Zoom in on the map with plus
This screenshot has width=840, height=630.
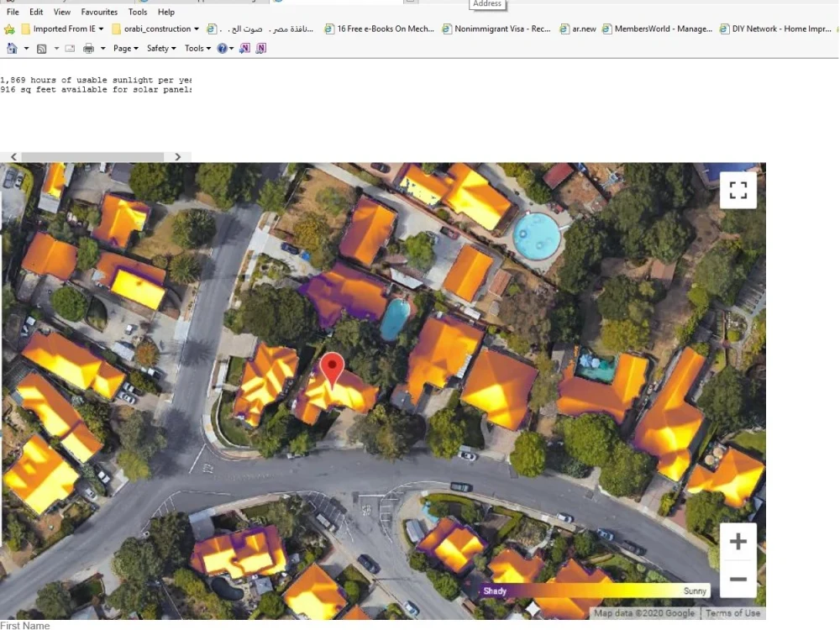tap(738, 541)
